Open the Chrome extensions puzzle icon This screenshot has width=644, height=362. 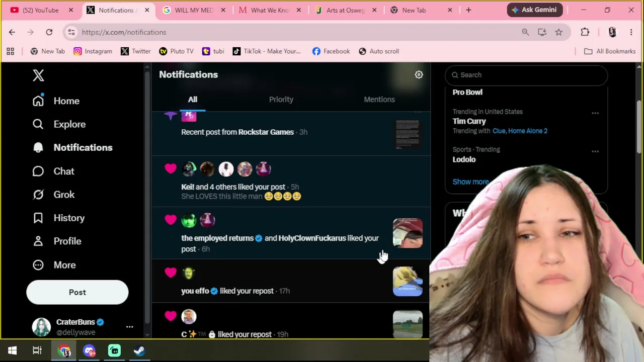click(585, 32)
